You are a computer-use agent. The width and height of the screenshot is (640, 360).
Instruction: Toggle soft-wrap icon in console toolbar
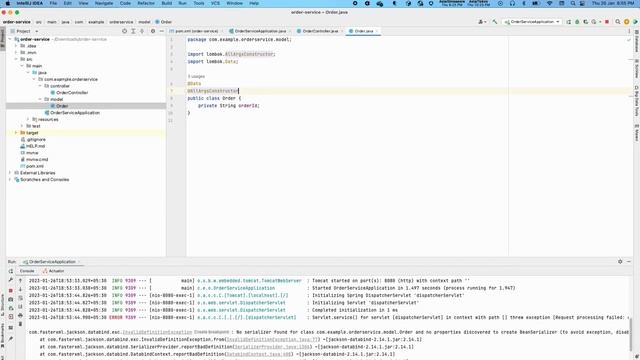[x=20, y=298]
